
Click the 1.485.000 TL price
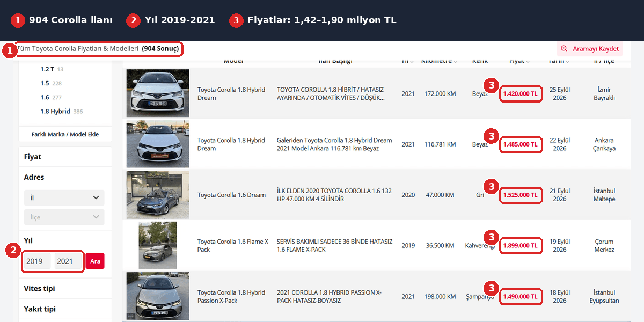(x=521, y=144)
